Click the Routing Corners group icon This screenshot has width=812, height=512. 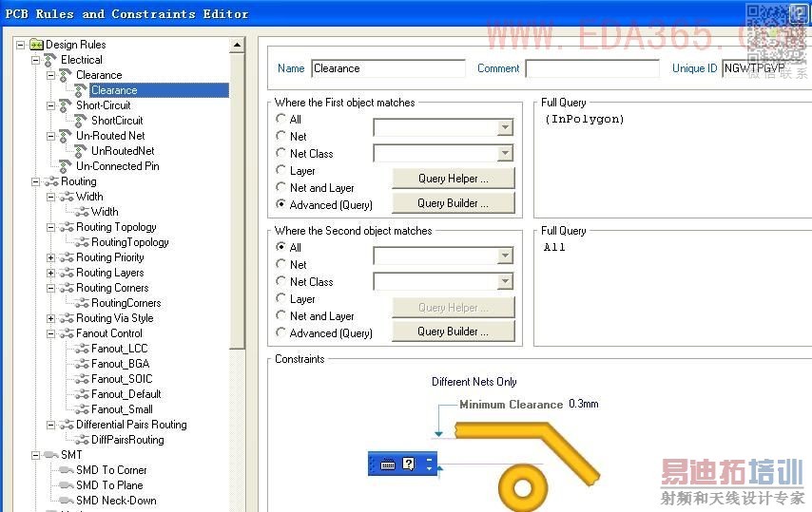(x=67, y=288)
